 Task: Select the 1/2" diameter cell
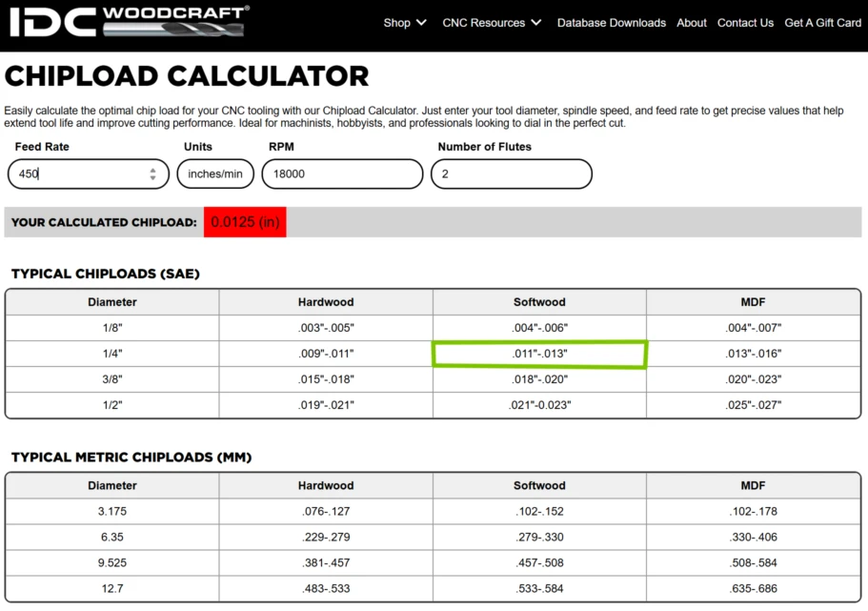(112, 405)
